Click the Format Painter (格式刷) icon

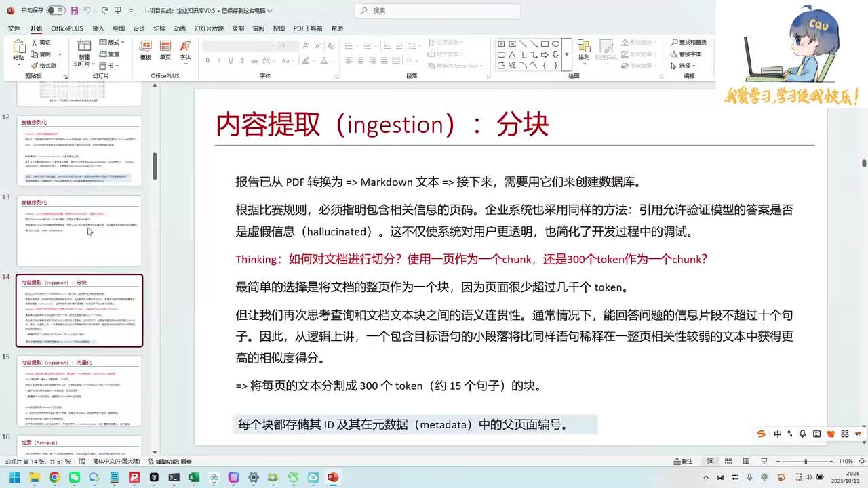tap(35, 66)
